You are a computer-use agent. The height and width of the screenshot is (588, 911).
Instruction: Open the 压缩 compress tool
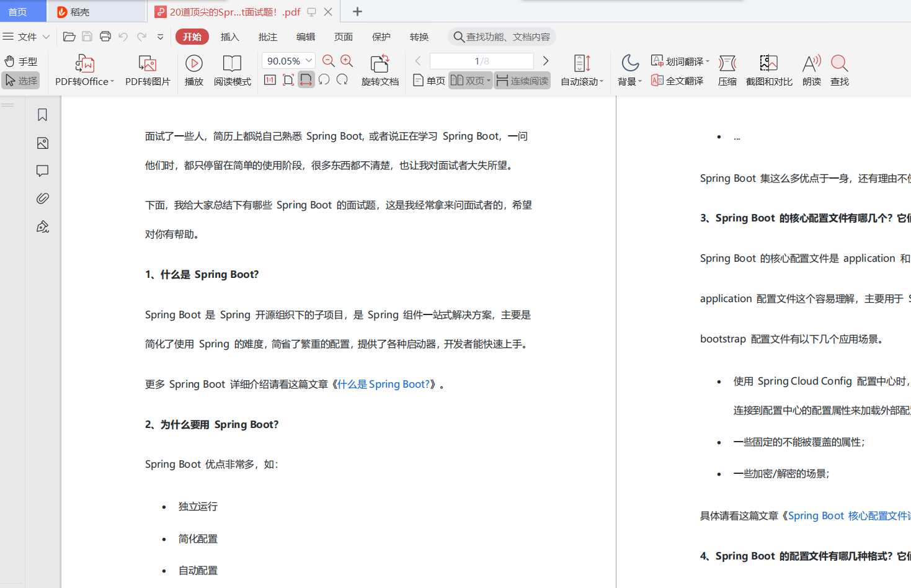click(727, 69)
